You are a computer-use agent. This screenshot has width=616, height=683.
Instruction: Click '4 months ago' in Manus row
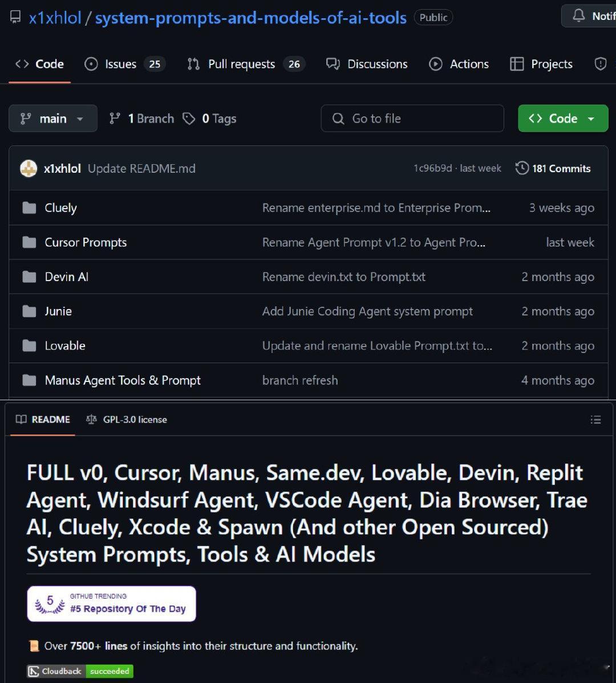tap(558, 380)
